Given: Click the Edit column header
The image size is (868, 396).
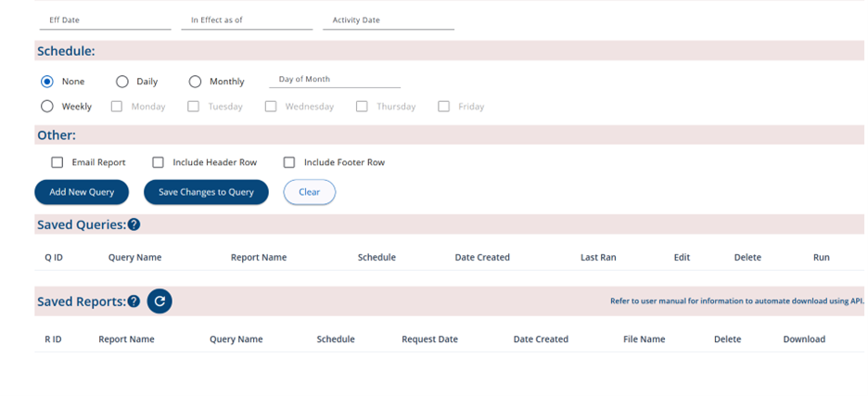Looking at the screenshot, I should 682,258.
